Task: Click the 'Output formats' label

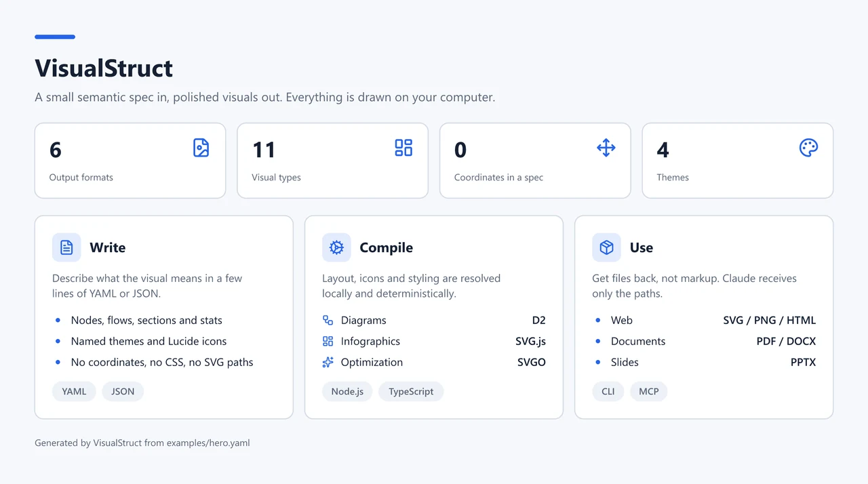Action: (81, 178)
